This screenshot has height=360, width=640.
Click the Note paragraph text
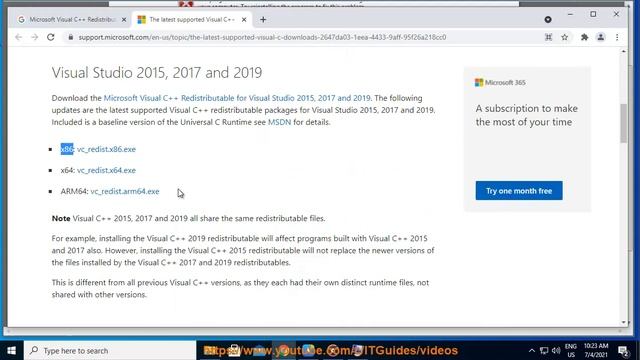[x=188, y=218]
